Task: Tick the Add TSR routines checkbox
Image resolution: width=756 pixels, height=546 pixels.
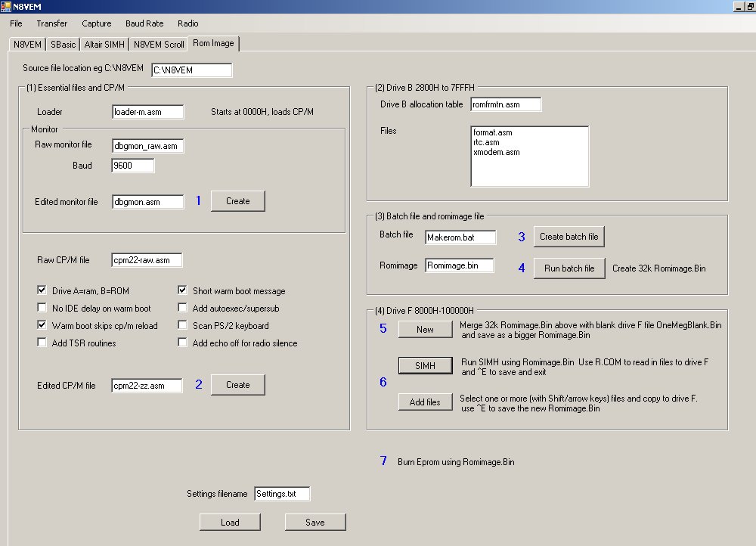Action: (42, 343)
